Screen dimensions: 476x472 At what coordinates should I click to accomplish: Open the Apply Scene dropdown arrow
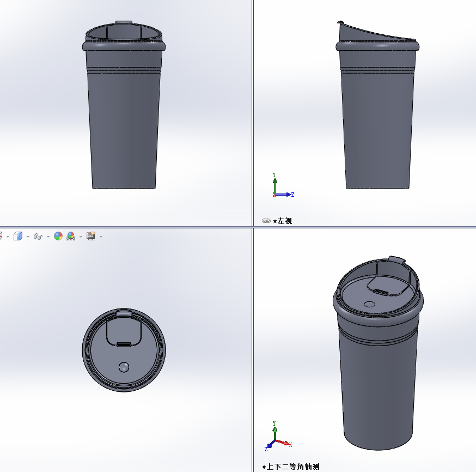81,237
